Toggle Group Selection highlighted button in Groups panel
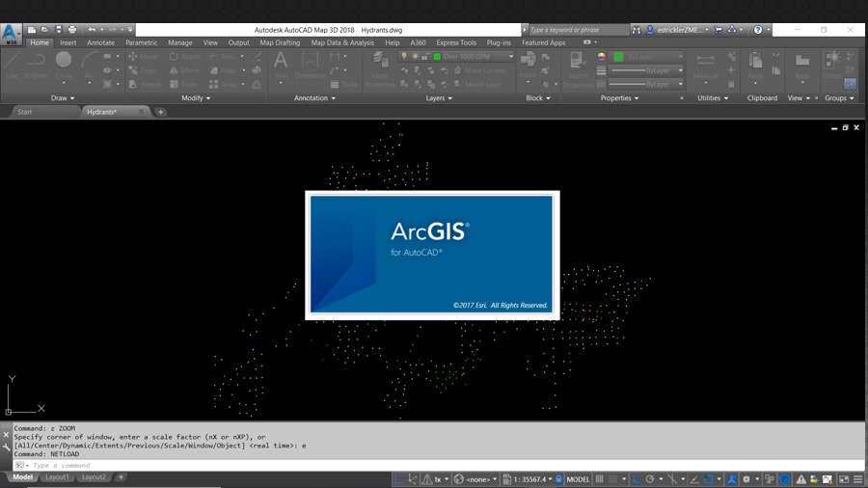Screen dimensions: 868x488 [x=850, y=84]
